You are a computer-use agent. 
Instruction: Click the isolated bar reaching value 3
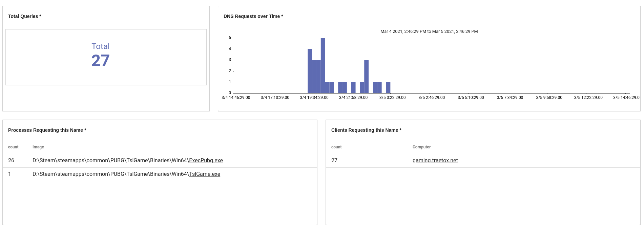(366, 77)
